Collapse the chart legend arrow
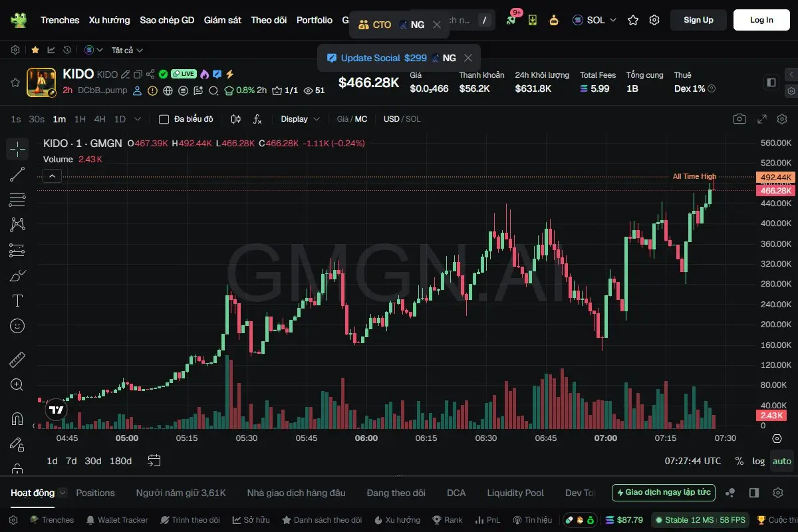 pos(52,176)
